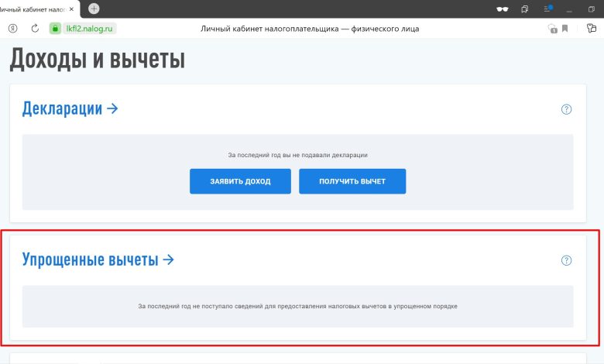Select the Личный кабинет налогоплательщика tab
The image size is (604, 364).
coord(35,9)
